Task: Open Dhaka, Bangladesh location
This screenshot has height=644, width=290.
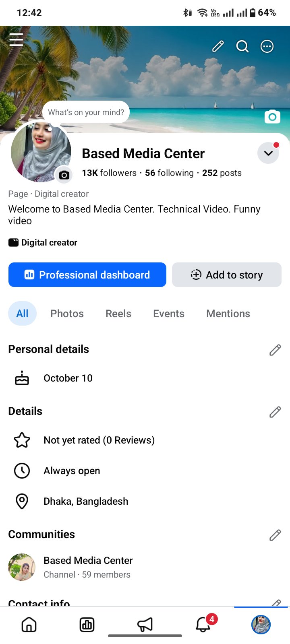Action: [x=86, y=502]
